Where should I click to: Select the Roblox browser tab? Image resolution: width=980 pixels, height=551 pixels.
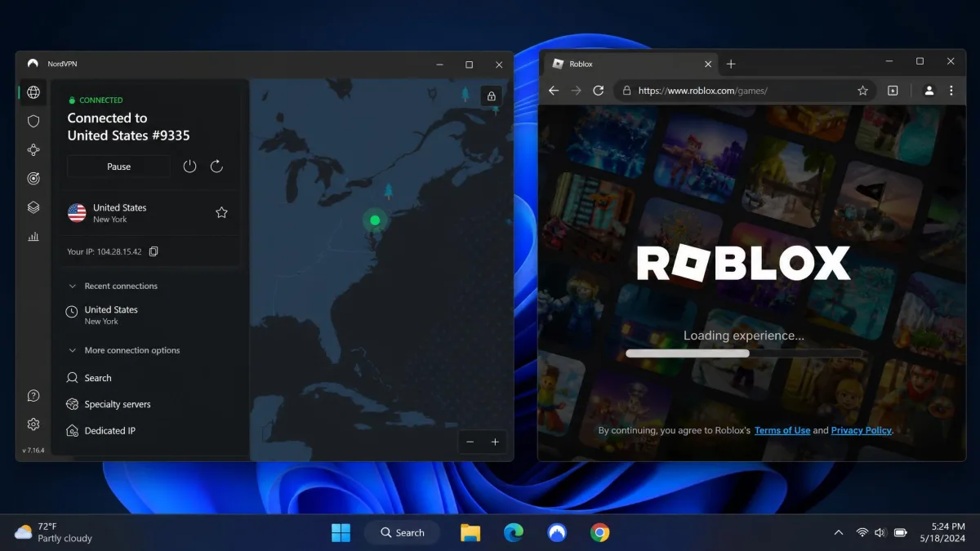pos(630,64)
